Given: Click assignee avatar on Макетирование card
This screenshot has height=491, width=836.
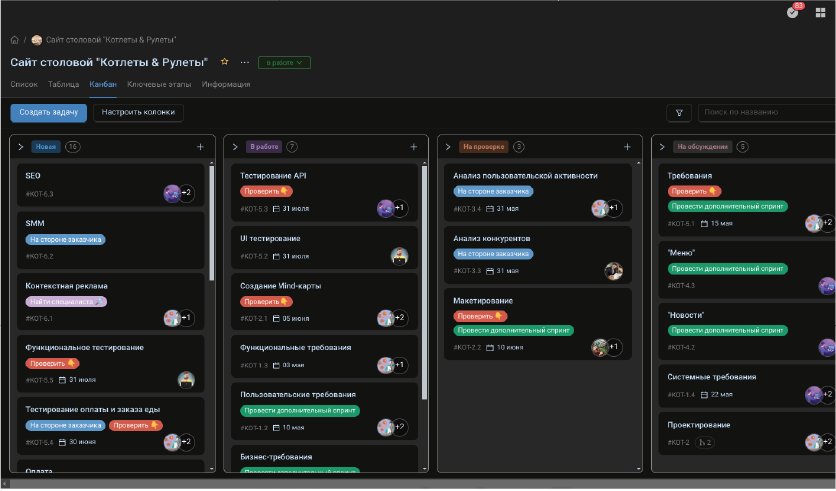Looking at the screenshot, I should pos(600,348).
